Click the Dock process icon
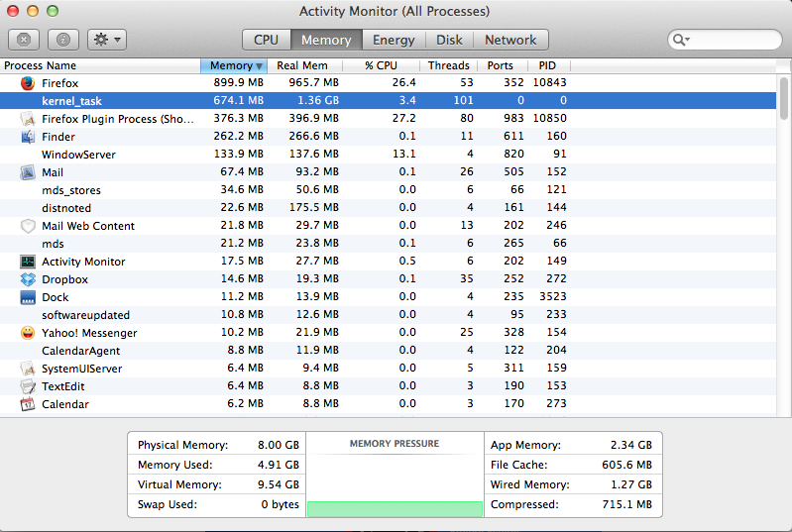This screenshot has width=792, height=532. [28, 297]
